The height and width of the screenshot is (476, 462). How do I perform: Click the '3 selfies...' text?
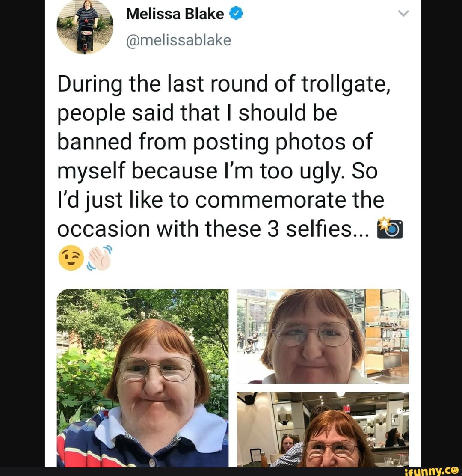[318, 229]
